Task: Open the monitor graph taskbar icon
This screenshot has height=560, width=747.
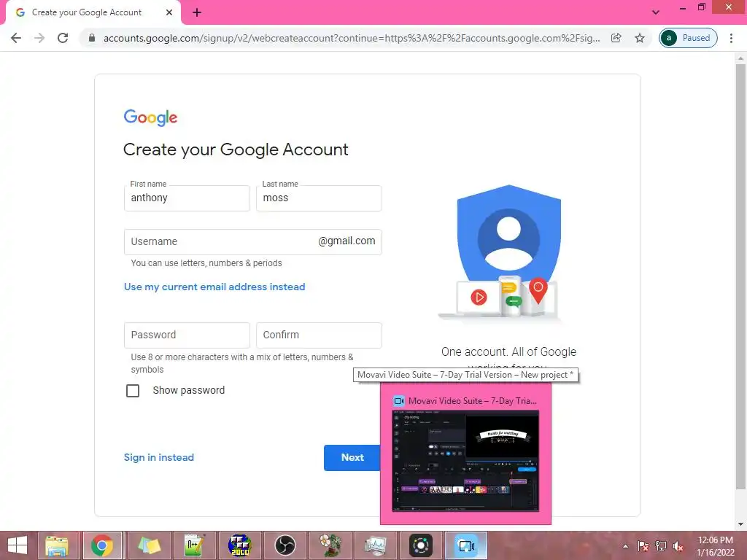Action: coord(376,545)
